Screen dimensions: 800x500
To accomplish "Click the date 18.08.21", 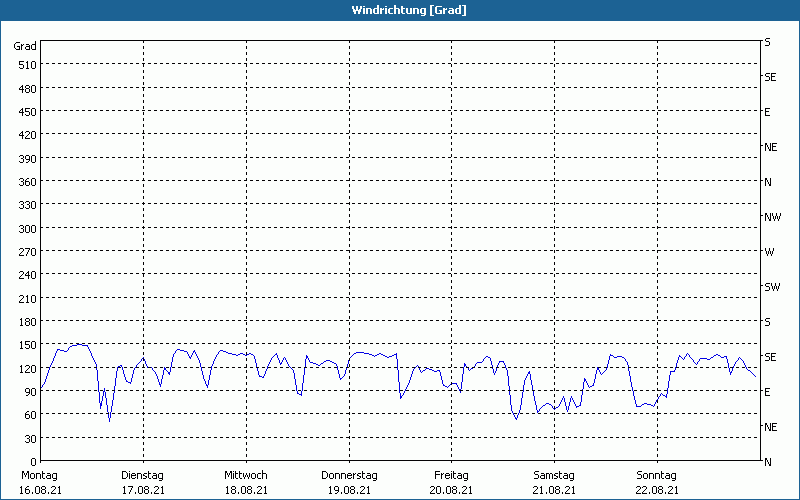I will [246, 491].
